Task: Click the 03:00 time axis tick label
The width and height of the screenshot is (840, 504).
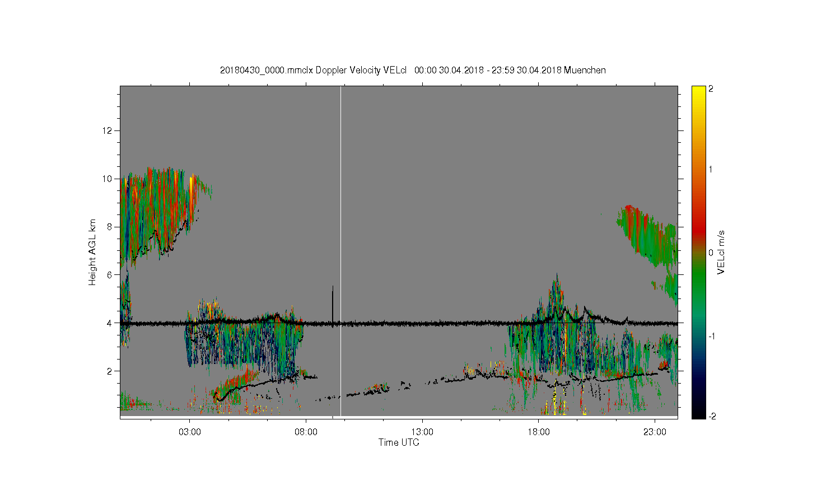Action: click(x=190, y=432)
